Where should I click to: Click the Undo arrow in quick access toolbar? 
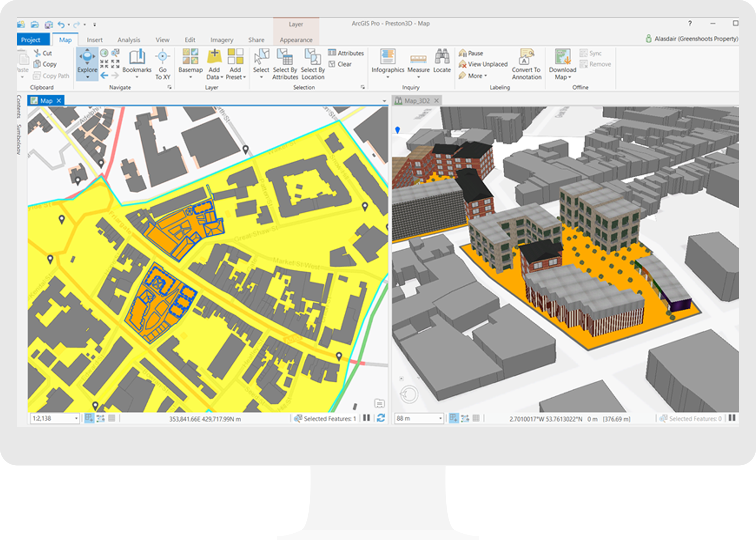coord(61,25)
